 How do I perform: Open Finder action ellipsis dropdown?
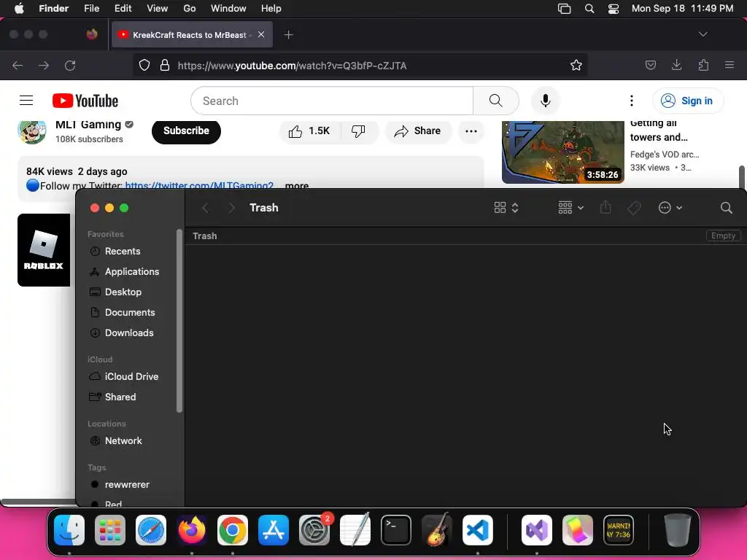pos(670,208)
